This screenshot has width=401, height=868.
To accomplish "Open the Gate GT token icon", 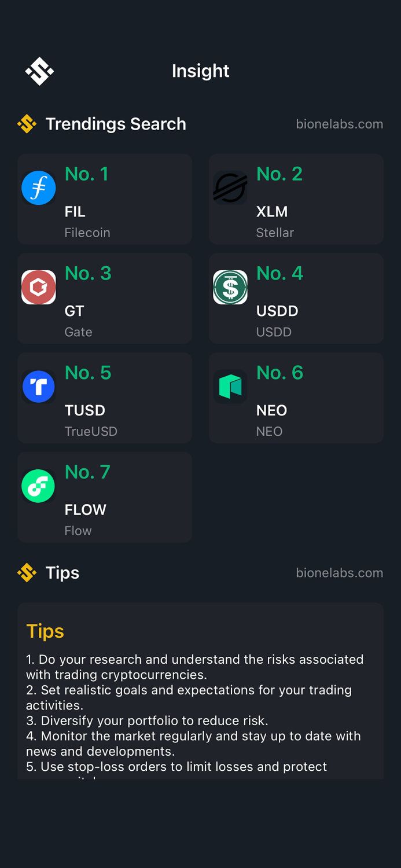I will [38, 287].
